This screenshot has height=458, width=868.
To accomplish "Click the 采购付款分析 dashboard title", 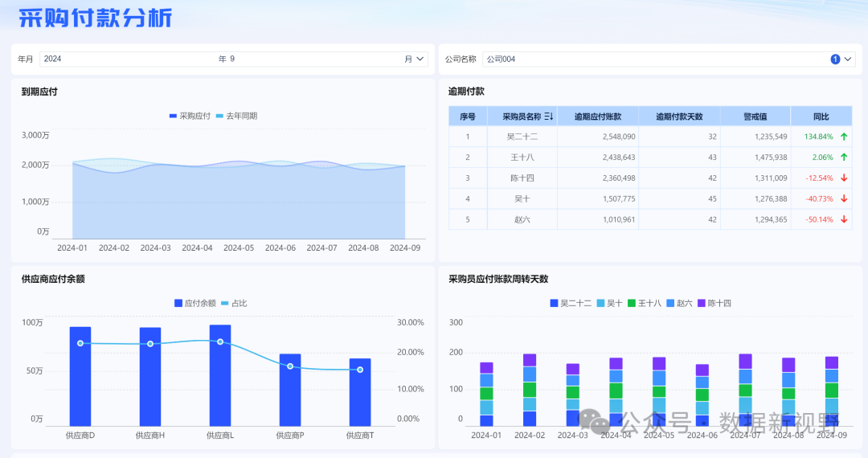I will tap(95, 18).
